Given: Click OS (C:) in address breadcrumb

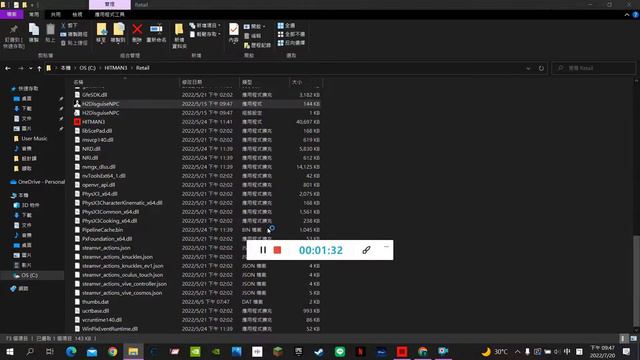Looking at the screenshot, I should (87, 68).
